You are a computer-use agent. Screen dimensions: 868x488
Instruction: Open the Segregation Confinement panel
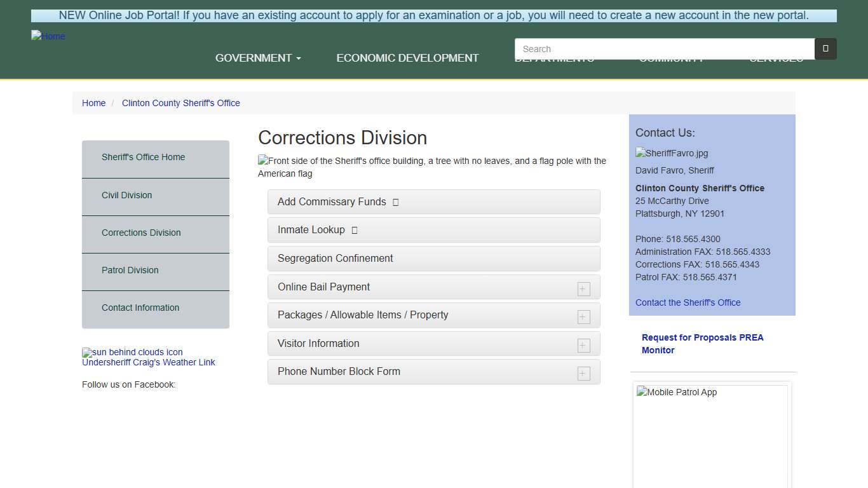tap(336, 259)
